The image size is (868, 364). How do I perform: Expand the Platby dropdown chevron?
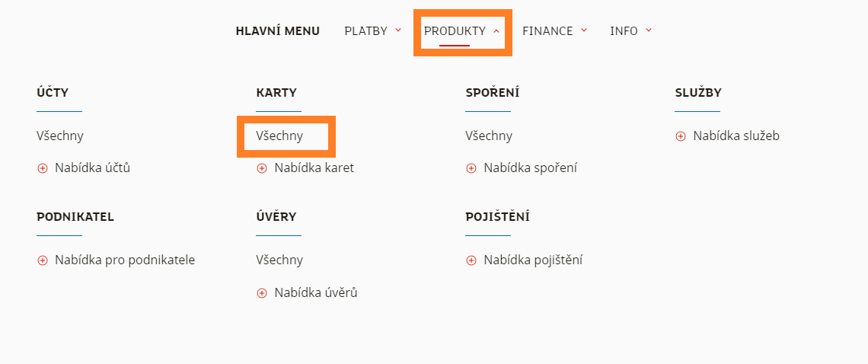(x=398, y=31)
